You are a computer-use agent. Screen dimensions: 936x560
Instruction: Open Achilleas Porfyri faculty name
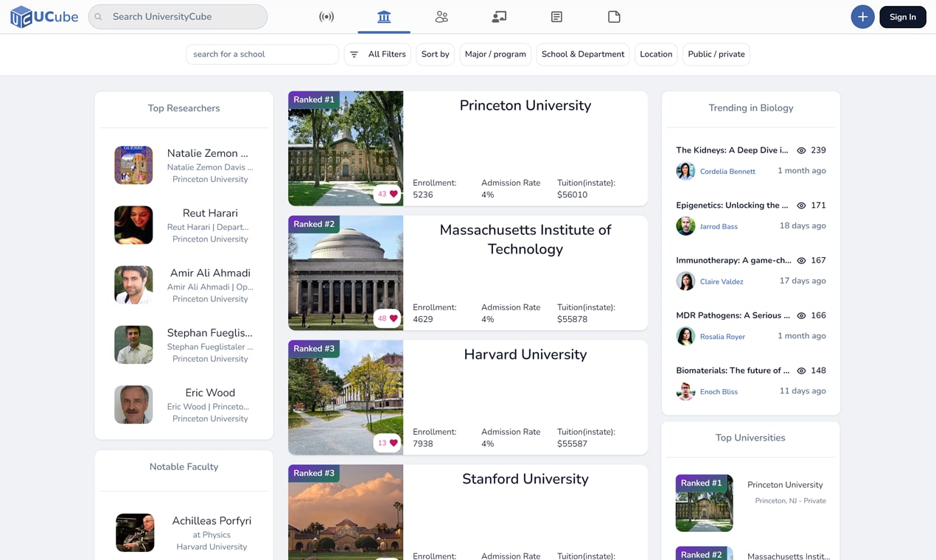pyautogui.click(x=212, y=520)
